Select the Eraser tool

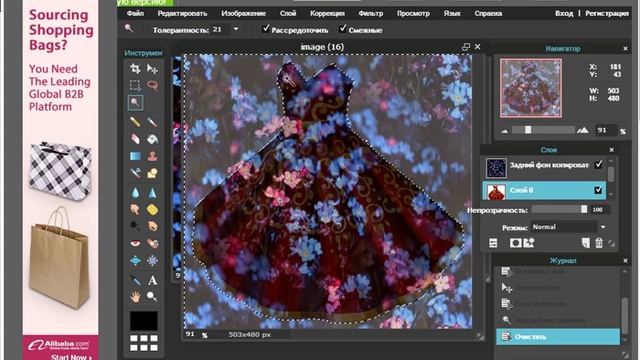[135, 139]
